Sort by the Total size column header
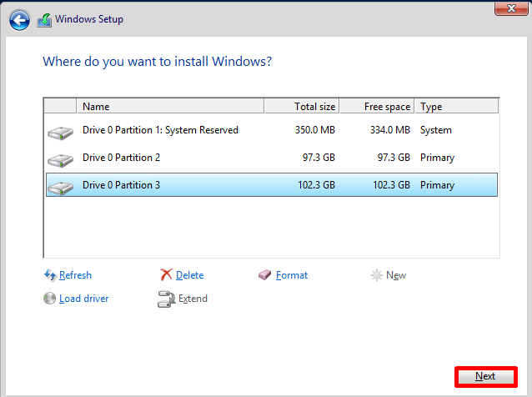Viewport: 532px width, 397px height. pos(302,107)
